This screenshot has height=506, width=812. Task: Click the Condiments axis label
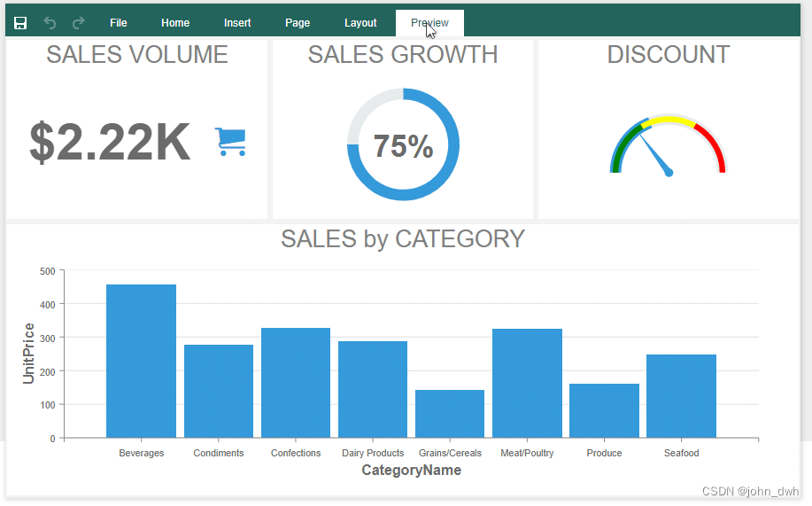(x=219, y=453)
